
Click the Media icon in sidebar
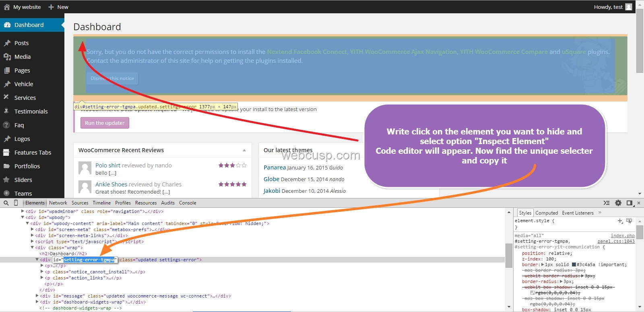[7, 57]
